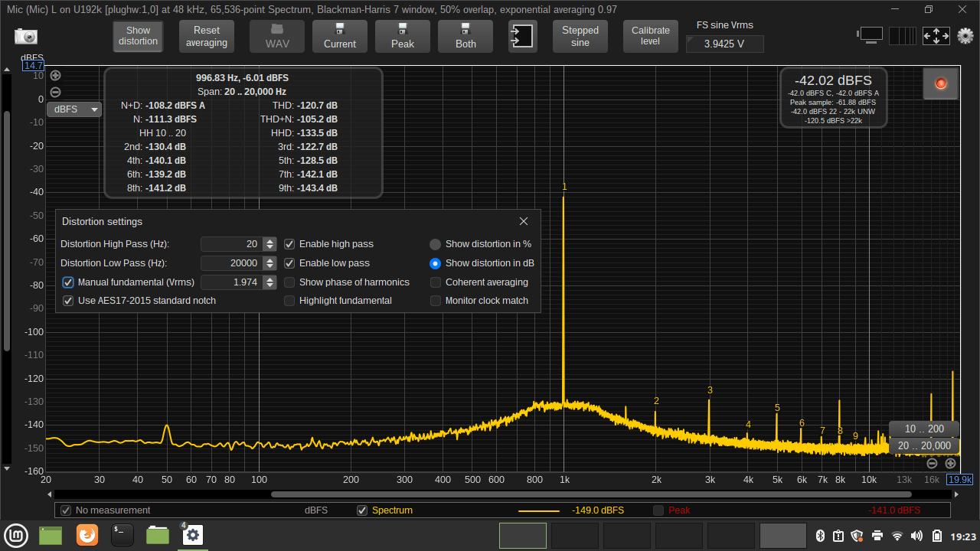Click Reset averaging button
The image size is (980, 551).
click(207, 36)
